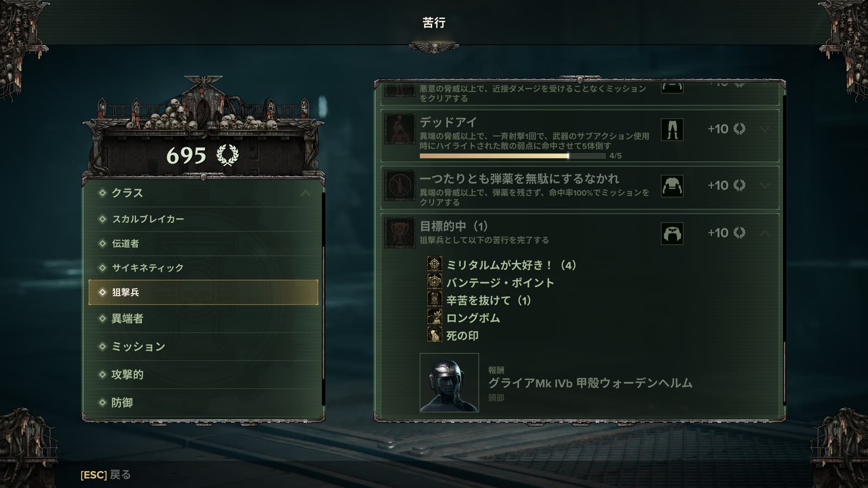868x488 pixels.
Task: Collapse the 目標的中 penance entry
Action: click(764, 233)
